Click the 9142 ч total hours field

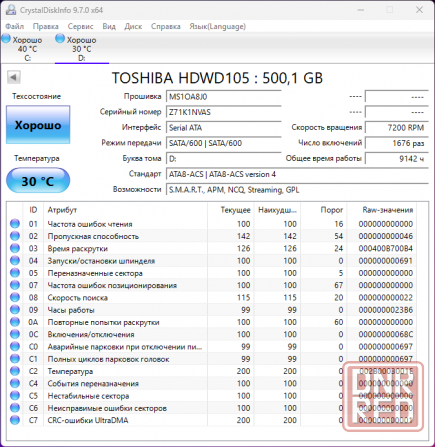[x=396, y=159]
